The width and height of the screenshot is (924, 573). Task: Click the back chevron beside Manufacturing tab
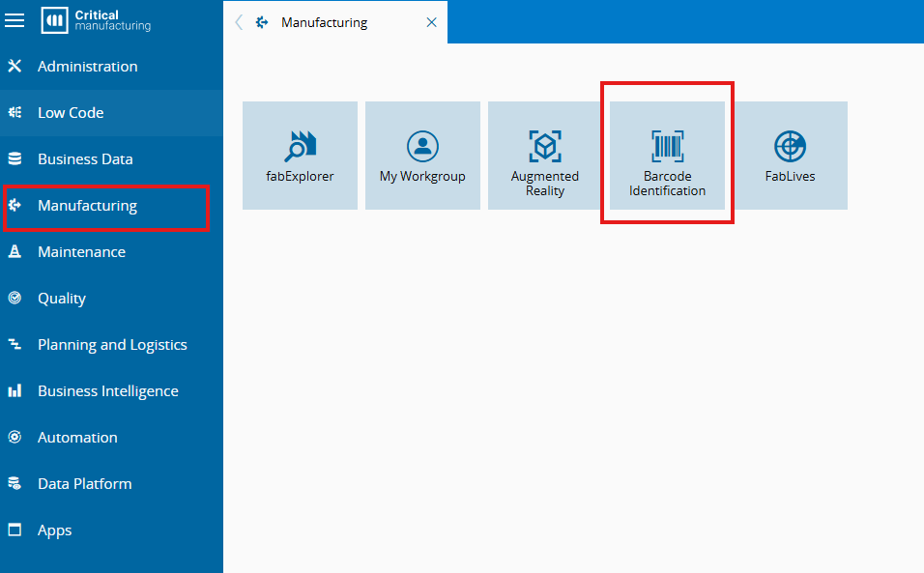tap(239, 22)
